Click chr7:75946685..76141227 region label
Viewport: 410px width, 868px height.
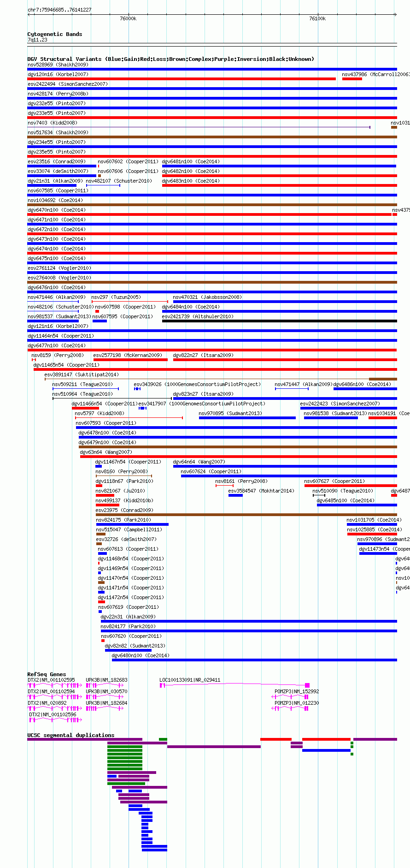coord(59,10)
